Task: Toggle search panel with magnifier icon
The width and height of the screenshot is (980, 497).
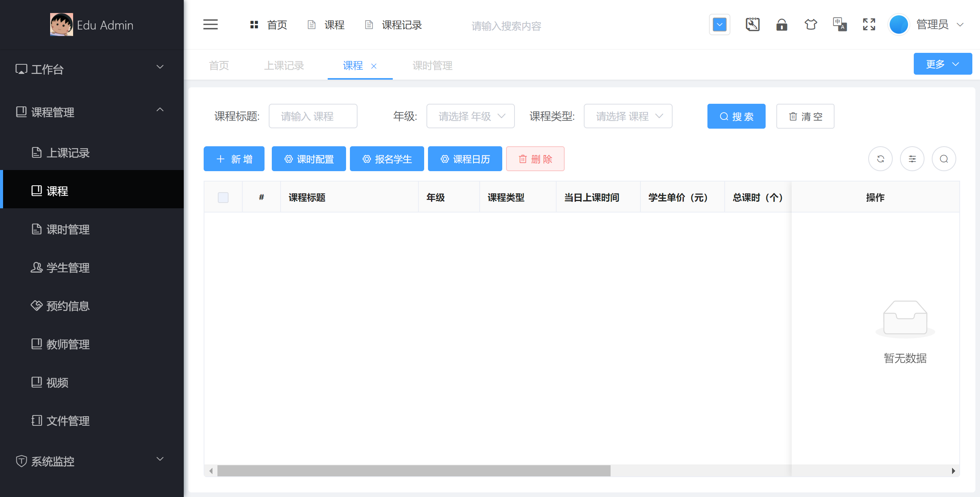Action: tap(944, 159)
